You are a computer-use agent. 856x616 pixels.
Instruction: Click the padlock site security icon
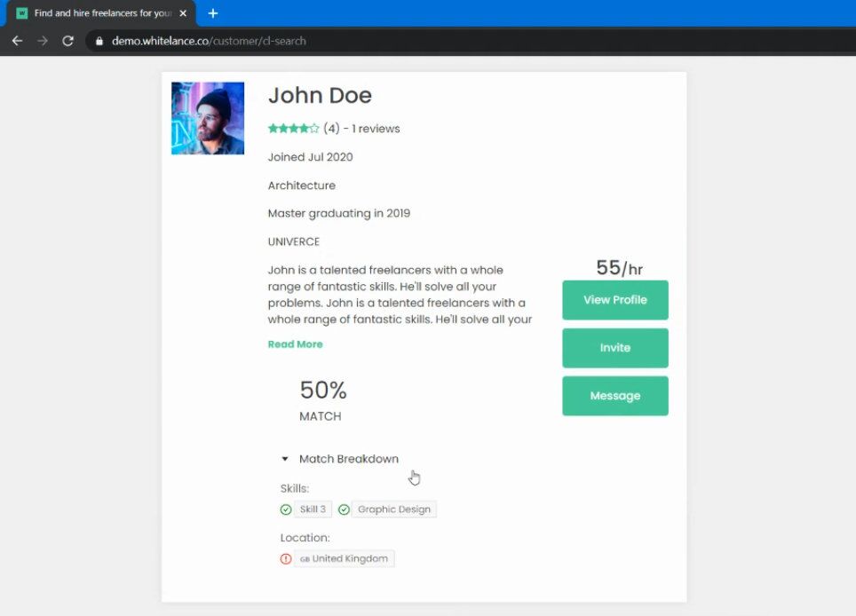tap(99, 41)
